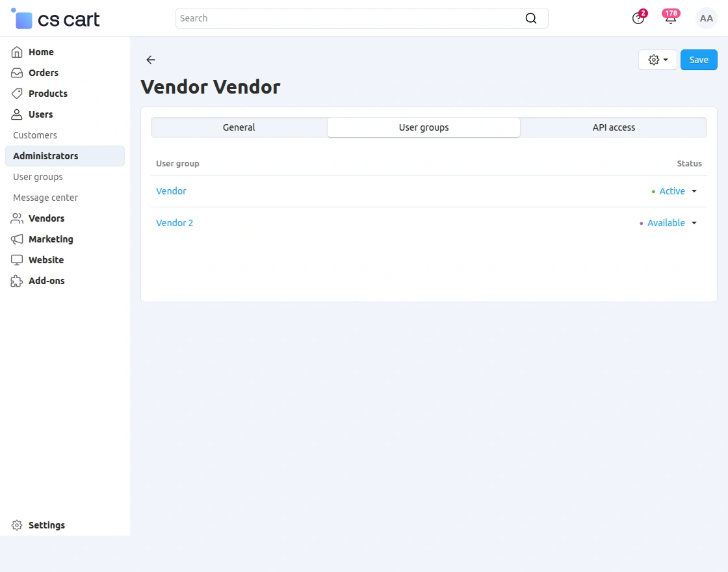Open the Vendor 2 user group link
728x572 pixels.
click(174, 223)
